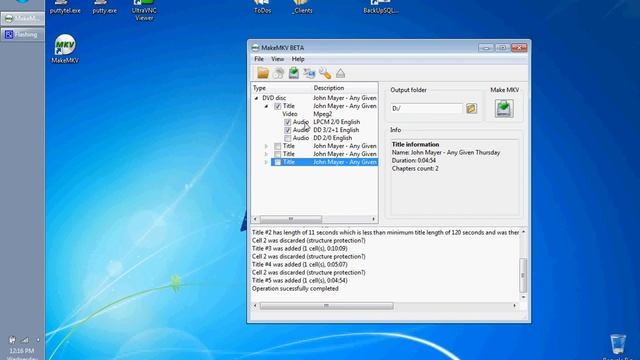Start conversion with the Make MKV button
Viewport: 640px width, 360px height.
504,109
